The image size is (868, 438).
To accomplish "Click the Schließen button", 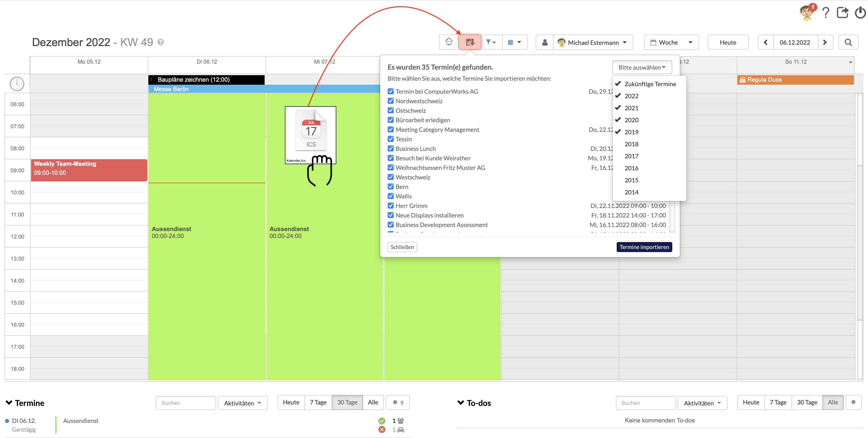I will click(x=402, y=247).
